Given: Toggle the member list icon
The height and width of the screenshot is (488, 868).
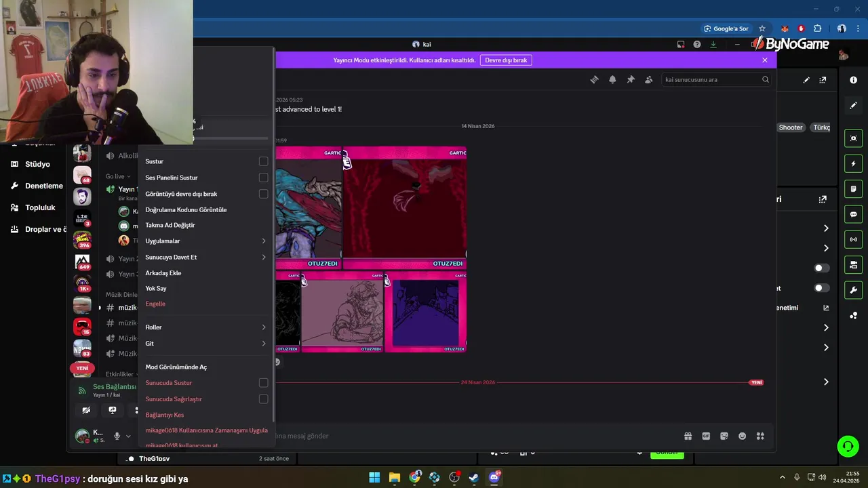Looking at the screenshot, I should (x=648, y=79).
